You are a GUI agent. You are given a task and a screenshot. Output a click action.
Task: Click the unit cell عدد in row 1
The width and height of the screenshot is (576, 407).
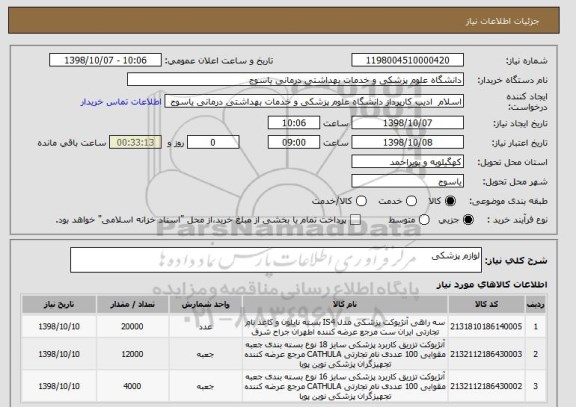pos(205,327)
